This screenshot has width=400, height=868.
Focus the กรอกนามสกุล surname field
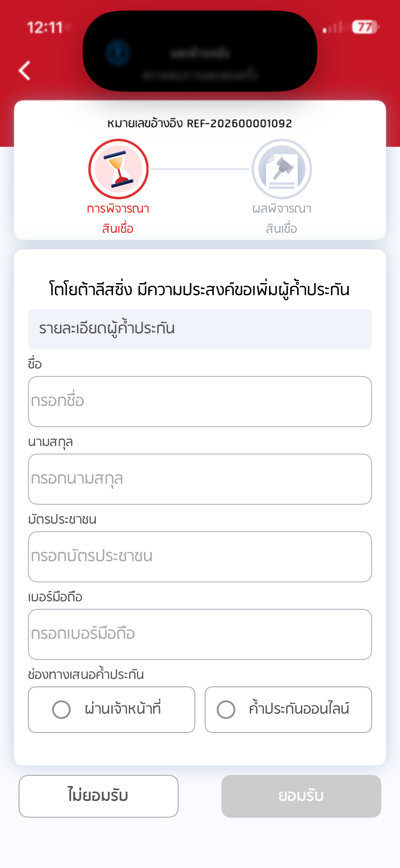[x=200, y=479]
